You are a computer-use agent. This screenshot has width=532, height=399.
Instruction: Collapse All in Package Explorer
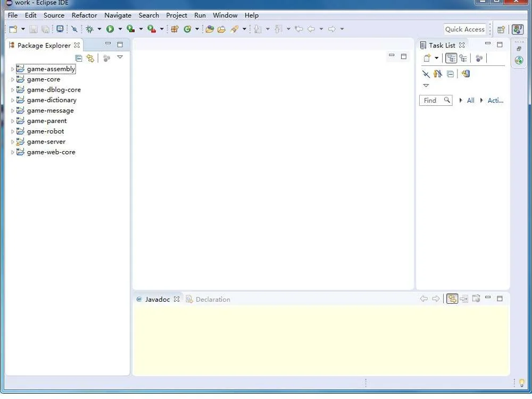tap(79, 58)
